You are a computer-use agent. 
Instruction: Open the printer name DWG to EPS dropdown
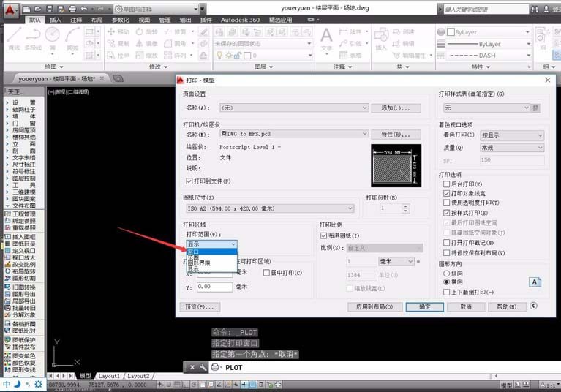coord(294,134)
